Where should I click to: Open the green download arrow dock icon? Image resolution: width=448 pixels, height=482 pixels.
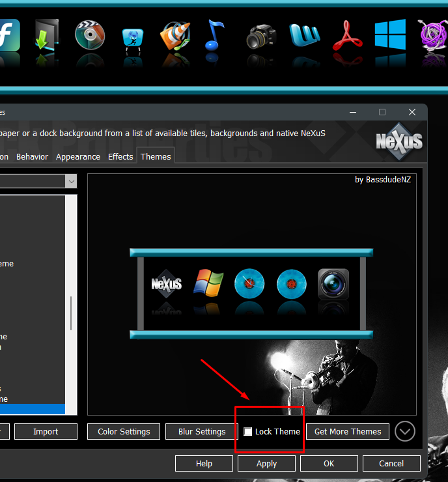[x=47, y=35]
